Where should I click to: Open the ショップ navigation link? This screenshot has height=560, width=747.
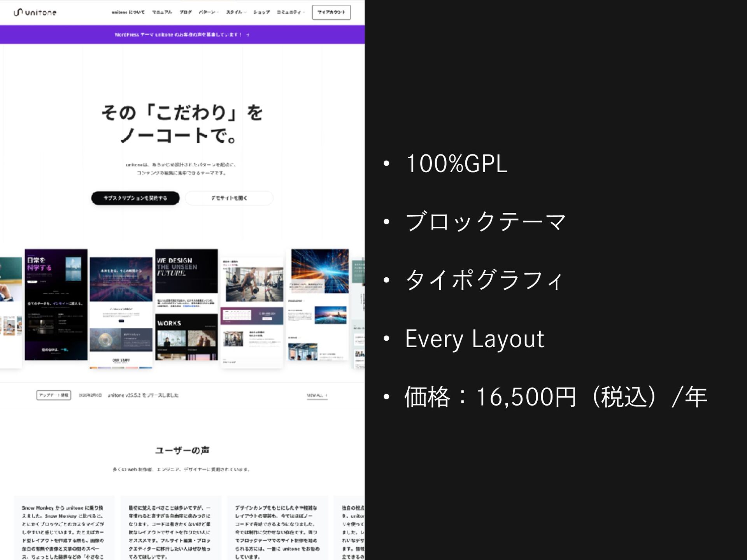tap(261, 12)
